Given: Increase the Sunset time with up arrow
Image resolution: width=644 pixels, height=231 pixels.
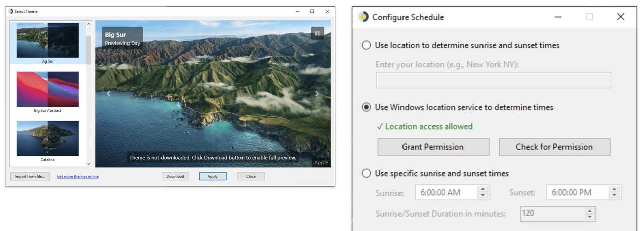Looking at the screenshot, I should point(614,189).
